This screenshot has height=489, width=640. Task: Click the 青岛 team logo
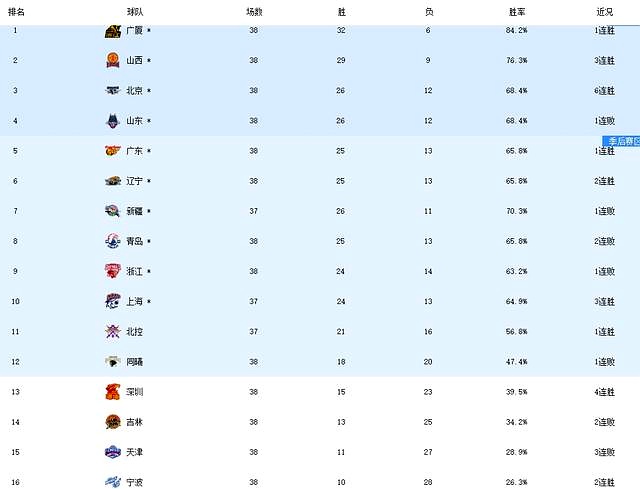pyautogui.click(x=113, y=241)
